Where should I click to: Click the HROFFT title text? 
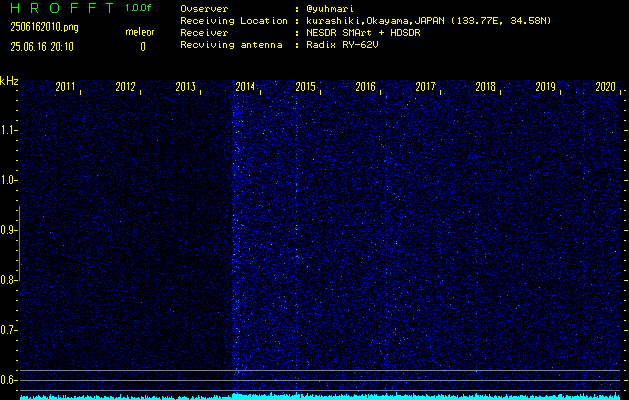click(62, 8)
